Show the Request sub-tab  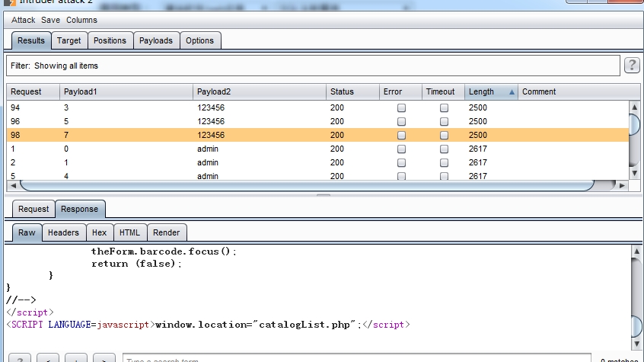33,209
